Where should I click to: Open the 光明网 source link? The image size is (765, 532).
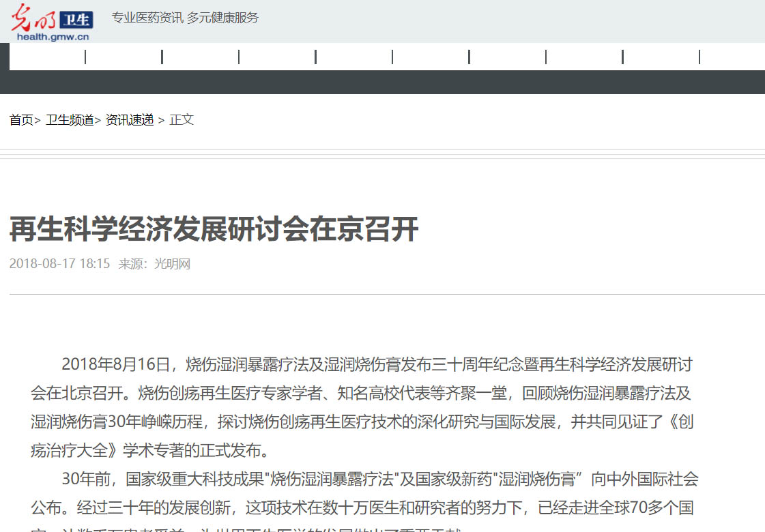pyautogui.click(x=172, y=264)
